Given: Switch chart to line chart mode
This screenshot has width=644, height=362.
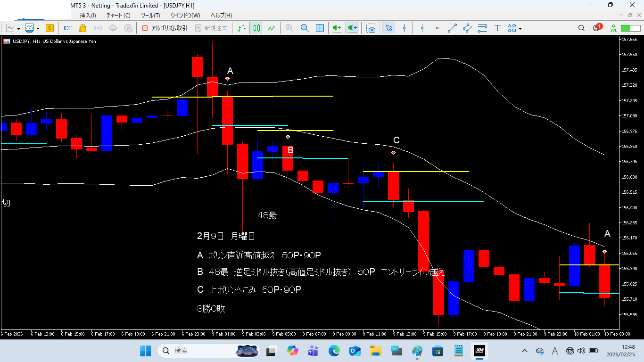Looking at the screenshot, I should (272, 28).
